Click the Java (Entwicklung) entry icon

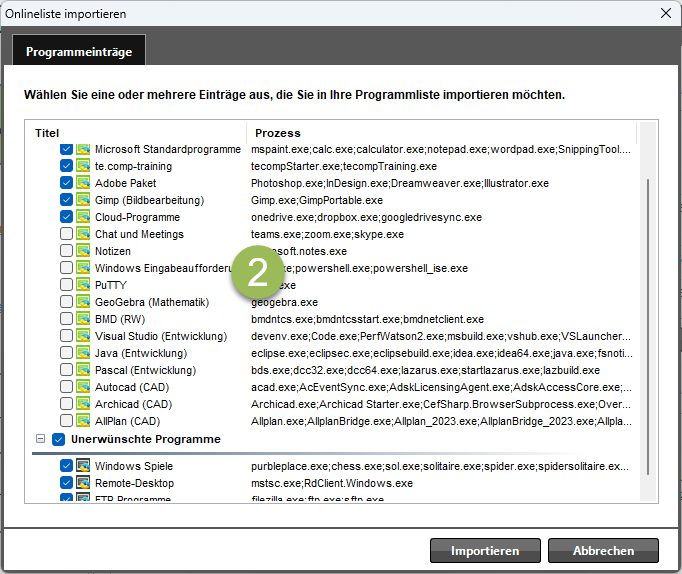click(83, 353)
